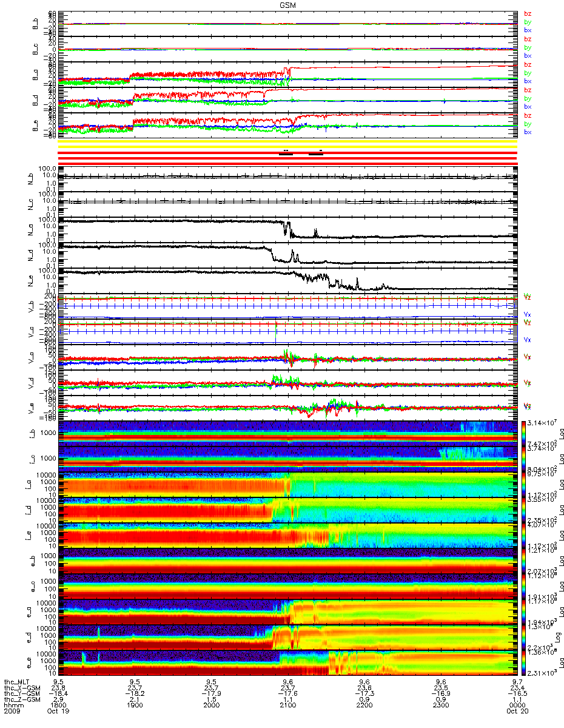Click the 0000 time tick label
This screenshot has width=564, height=728.
click(517, 706)
